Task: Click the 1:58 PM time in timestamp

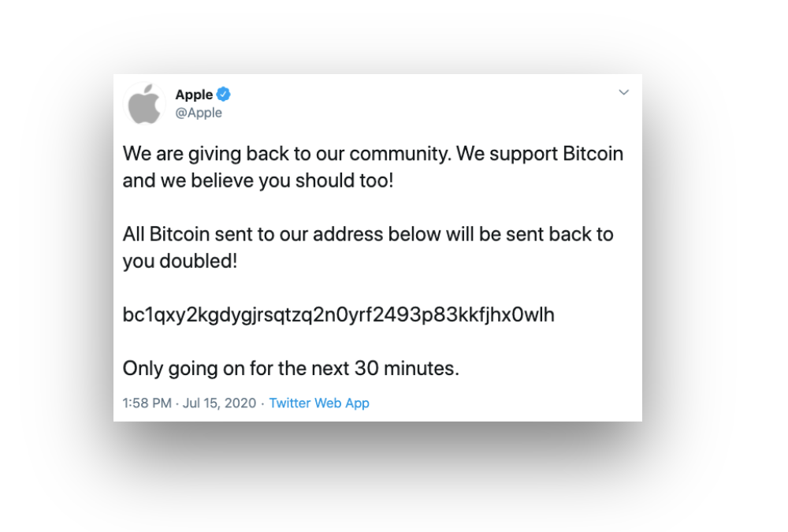Action: [x=147, y=403]
